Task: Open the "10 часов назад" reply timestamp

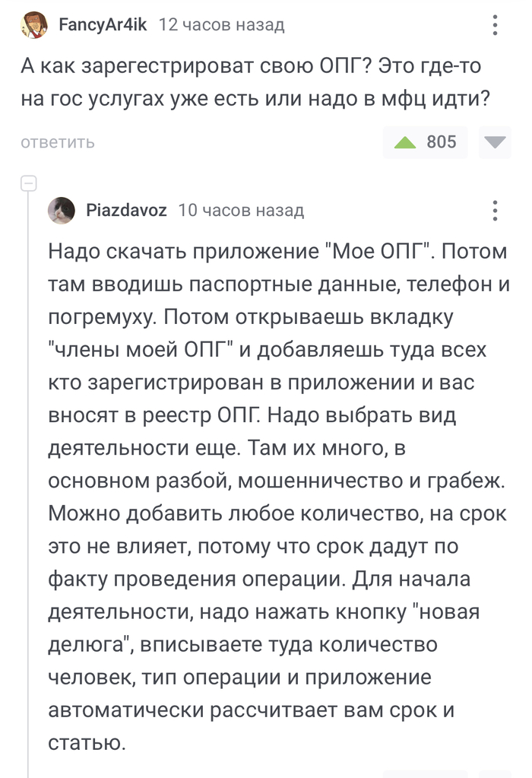Action: [241, 211]
